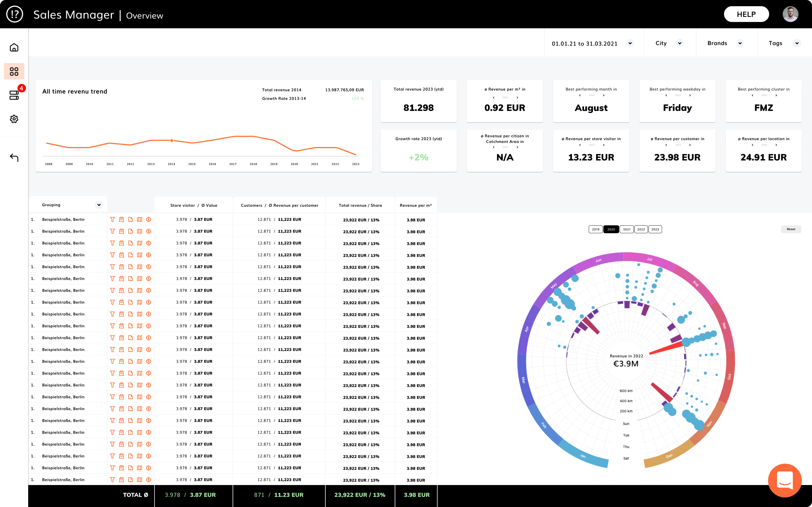Open the settings gear in sidebar
The width and height of the screenshot is (812, 507).
click(x=14, y=119)
